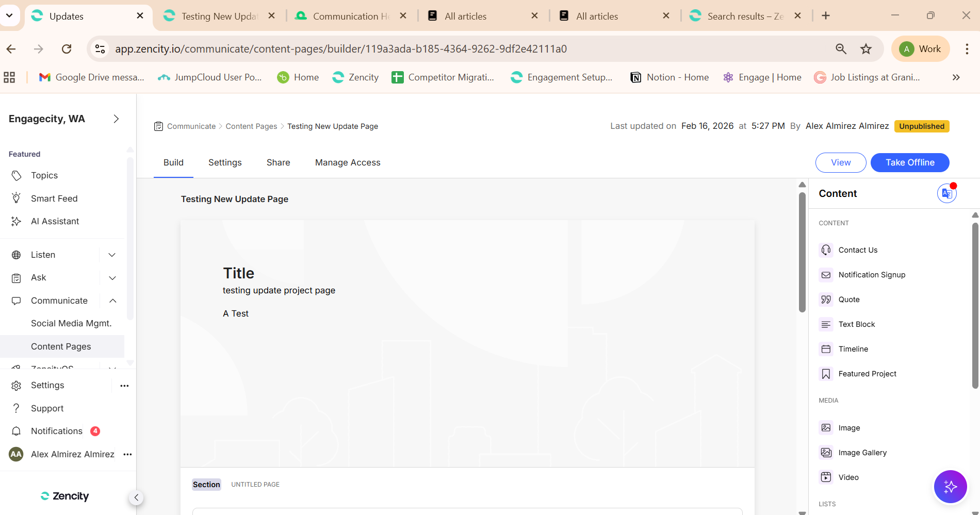The image size is (980, 515).
Task: Select the Featured Project bookmark block
Action: click(826, 374)
